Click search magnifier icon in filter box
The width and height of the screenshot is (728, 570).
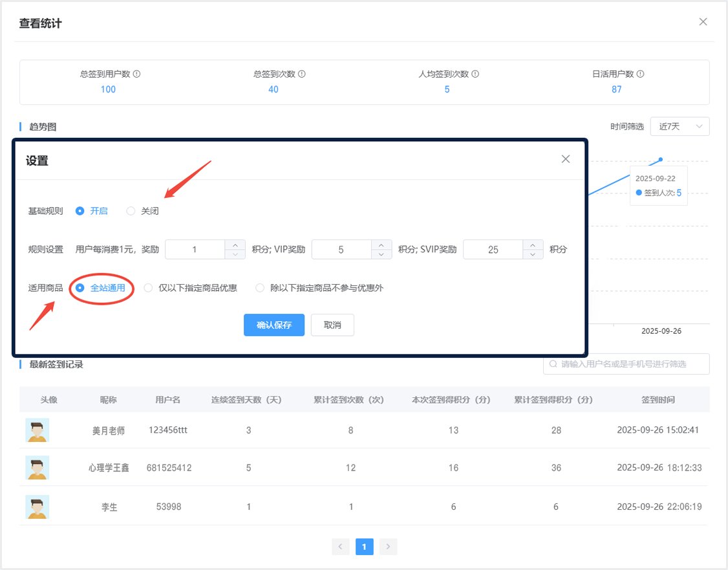click(x=553, y=364)
